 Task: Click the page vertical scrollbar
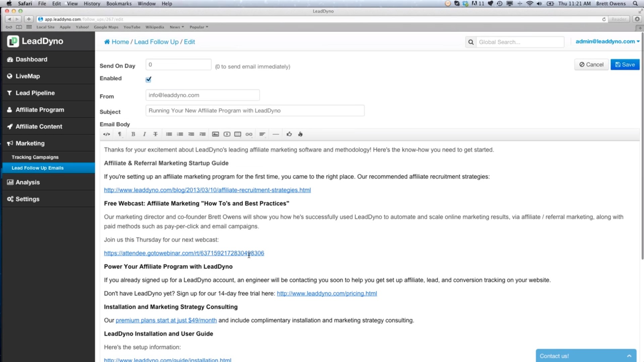pyautogui.click(x=642, y=146)
